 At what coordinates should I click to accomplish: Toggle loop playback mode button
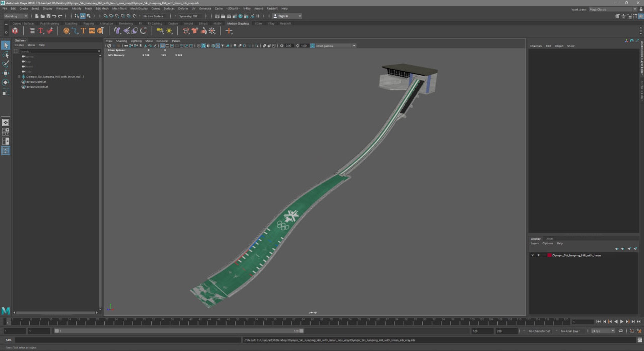coord(621,331)
